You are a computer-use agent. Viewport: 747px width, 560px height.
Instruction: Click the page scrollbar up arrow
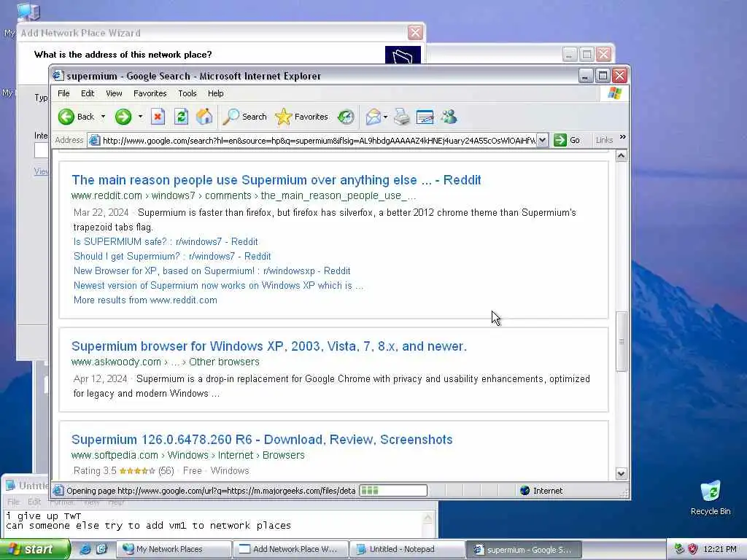pyautogui.click(x=622, y=156)
